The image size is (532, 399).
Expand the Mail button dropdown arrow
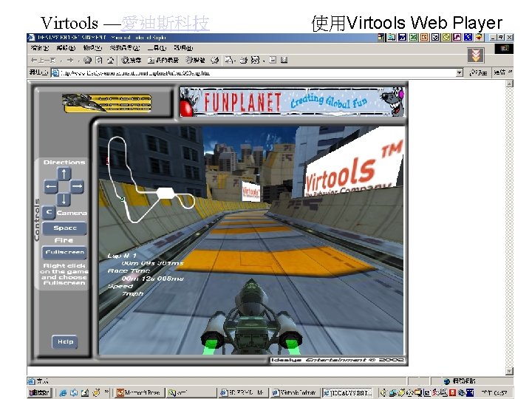[235, 61]
